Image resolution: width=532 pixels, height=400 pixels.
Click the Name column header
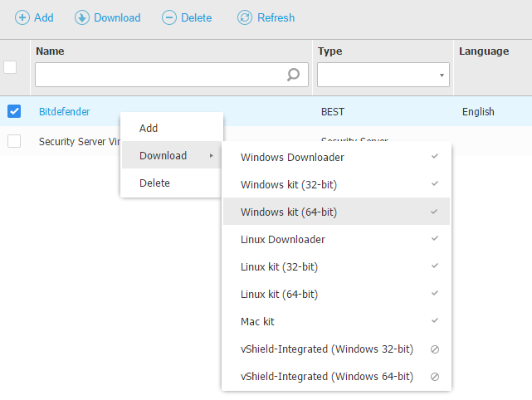pyautogui.click(x=50, y=51)
